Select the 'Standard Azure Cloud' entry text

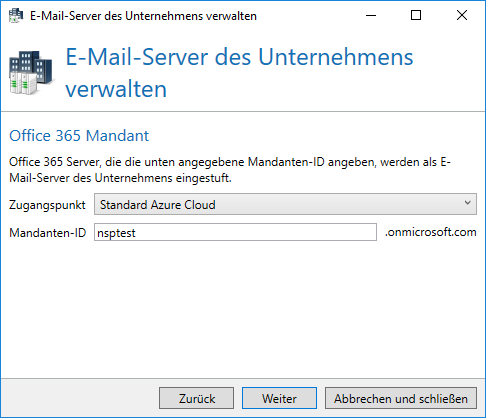coord(158,205)
